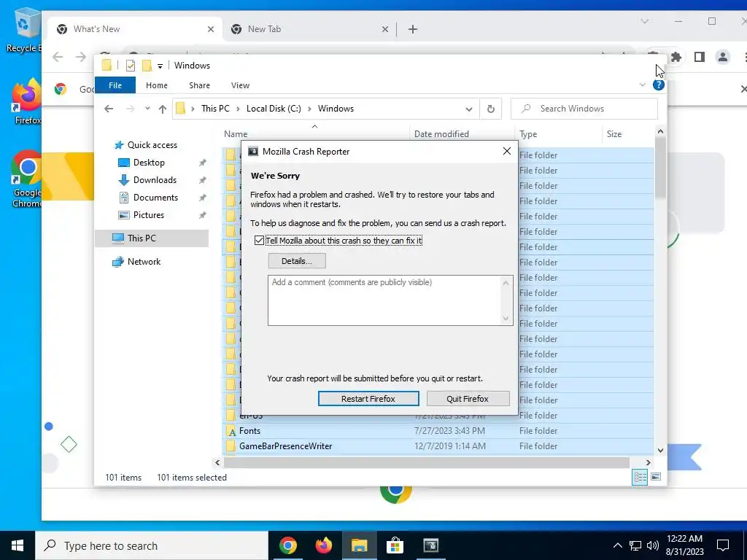This screenshot has width=747, height=560.
Task: Select the Google Chrome desktop shortcut
Action: [27, 179]
